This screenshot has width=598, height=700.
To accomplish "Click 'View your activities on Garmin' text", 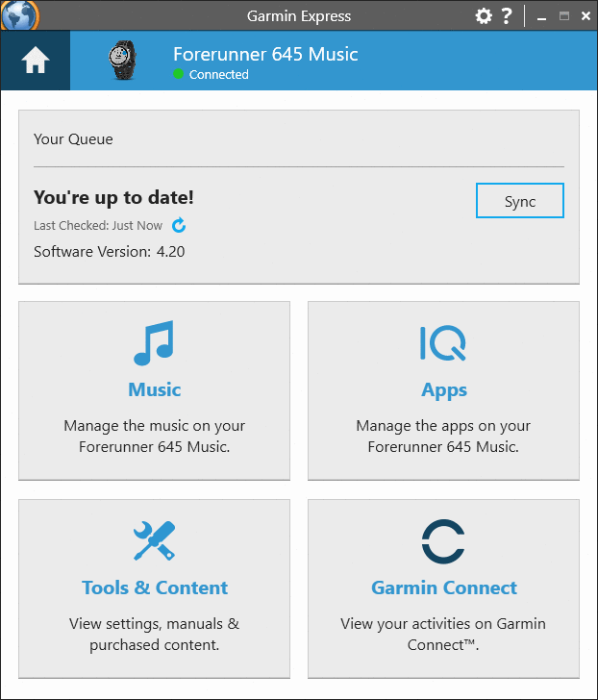I will click(443, 624).
